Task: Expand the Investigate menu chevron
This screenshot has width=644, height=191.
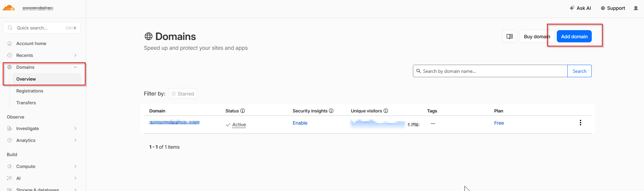Action: click(75, 128)
